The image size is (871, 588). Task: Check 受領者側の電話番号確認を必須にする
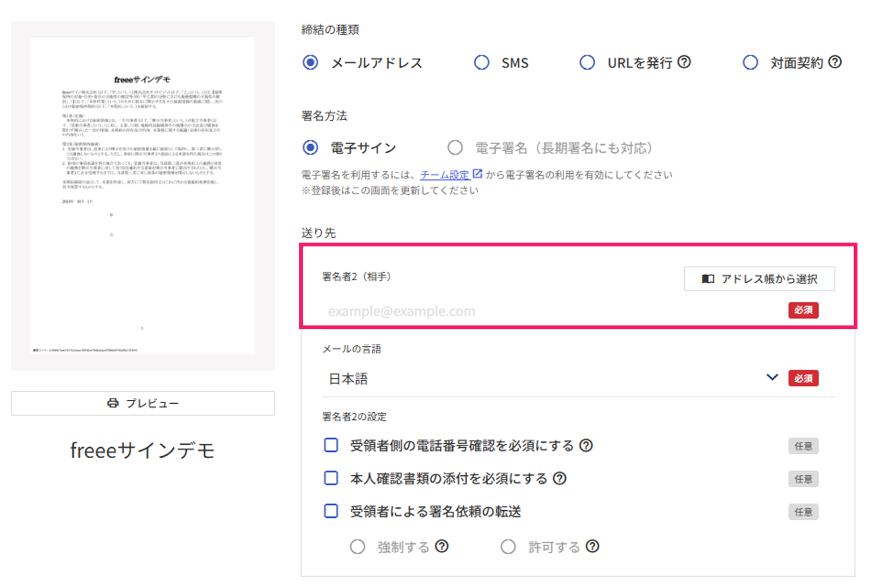[331, 445]
